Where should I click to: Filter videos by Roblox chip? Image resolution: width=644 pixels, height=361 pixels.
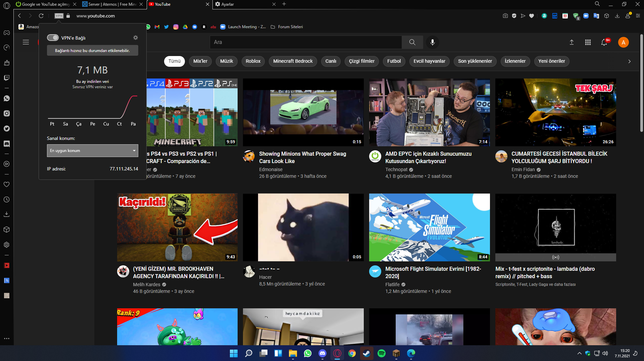[x=253, y=61]
